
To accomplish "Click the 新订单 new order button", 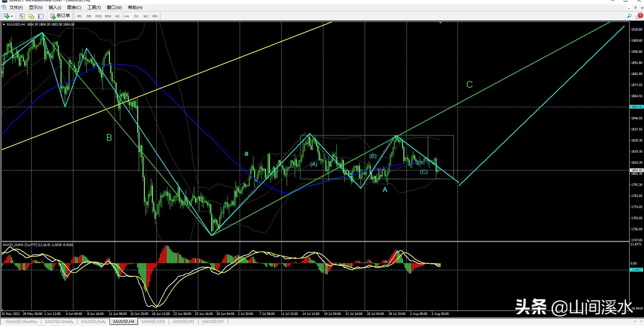I will coord(60,16).
